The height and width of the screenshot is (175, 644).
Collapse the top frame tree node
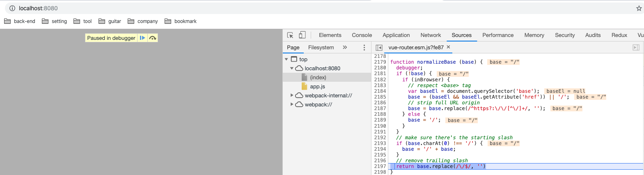[286, 60]
